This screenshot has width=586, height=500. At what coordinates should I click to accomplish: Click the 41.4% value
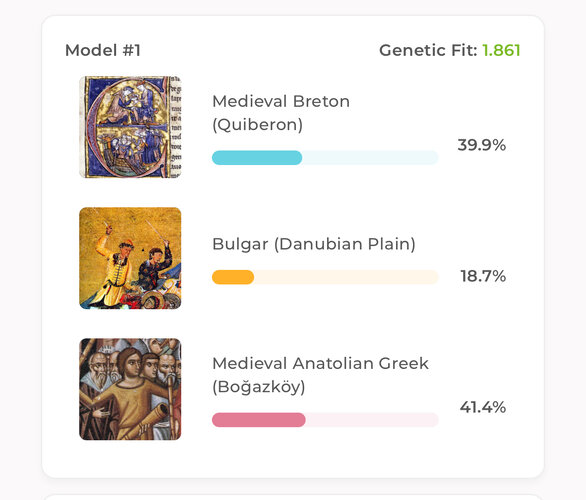(483, 407)
